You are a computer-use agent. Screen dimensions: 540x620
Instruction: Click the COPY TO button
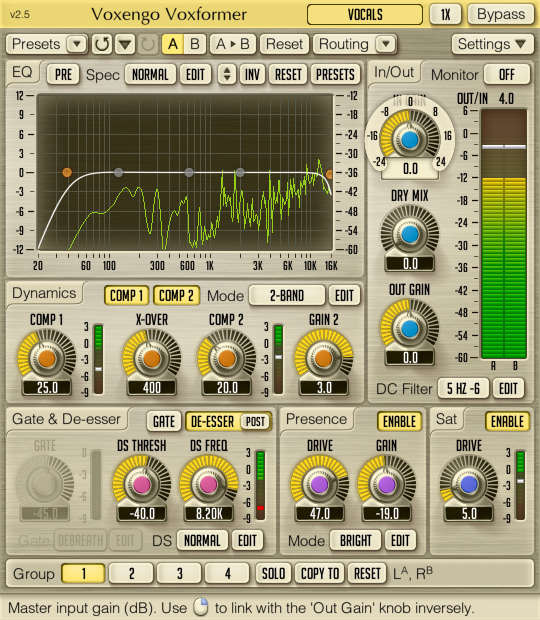(320, 573)
